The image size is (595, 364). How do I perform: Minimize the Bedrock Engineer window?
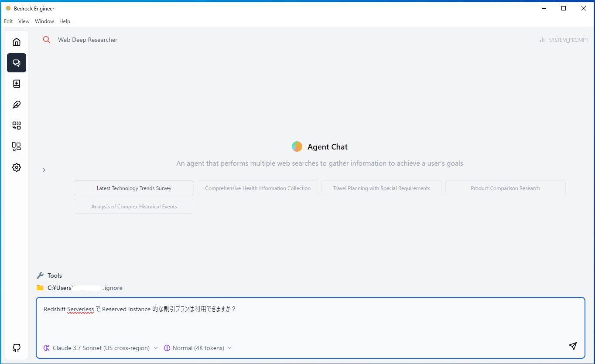544,8
